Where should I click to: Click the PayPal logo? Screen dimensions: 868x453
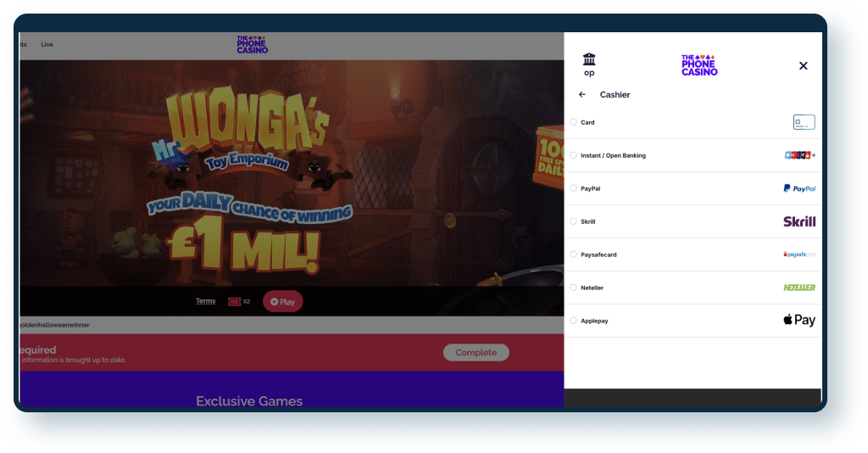pyautogui.click(x=799, y=188)
